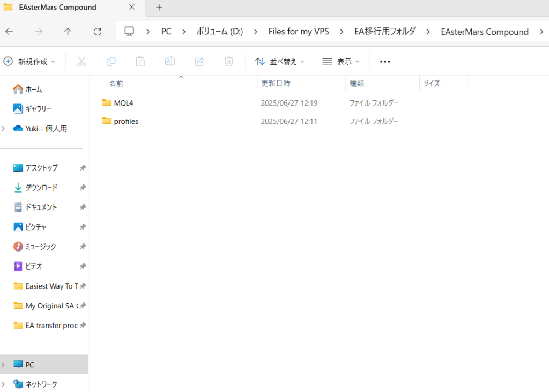Navigate back with the left arrow
Screen dimensions: 549x392
[9, 32]
